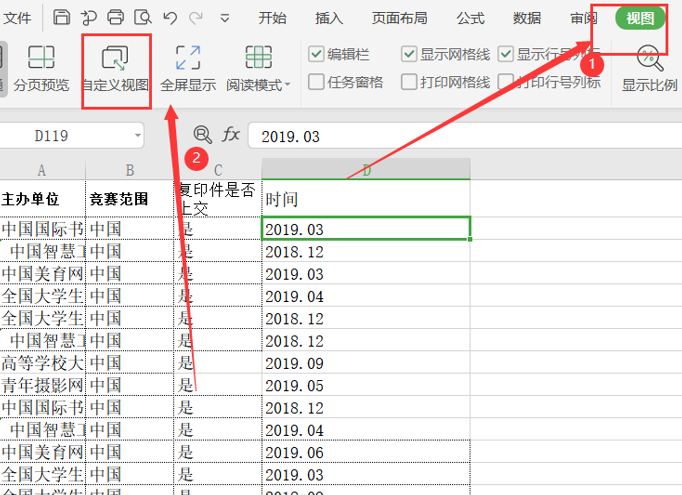Open Print Preview icon in quick toolbar

(x=143, y=17)
